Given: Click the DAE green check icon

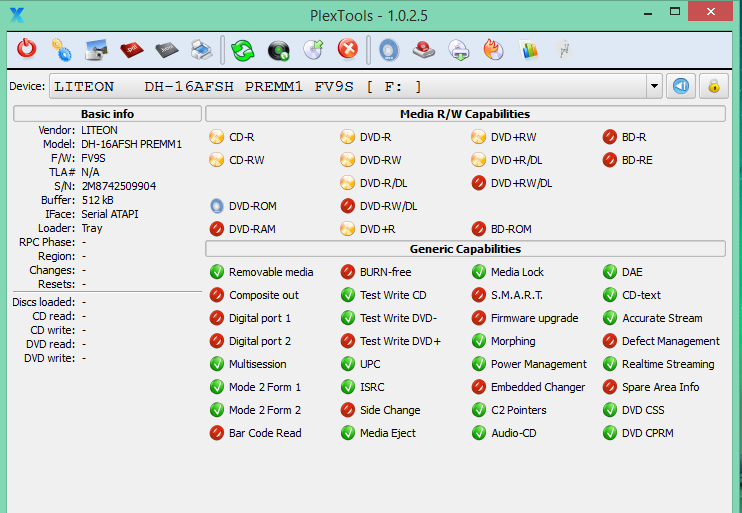Looking at the screenshot, I should 610,272.
